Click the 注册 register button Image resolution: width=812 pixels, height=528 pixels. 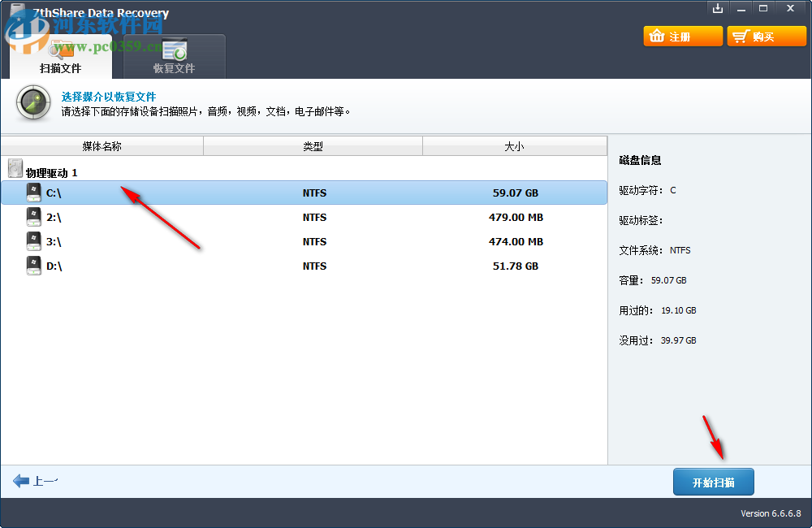pos(682,36)
